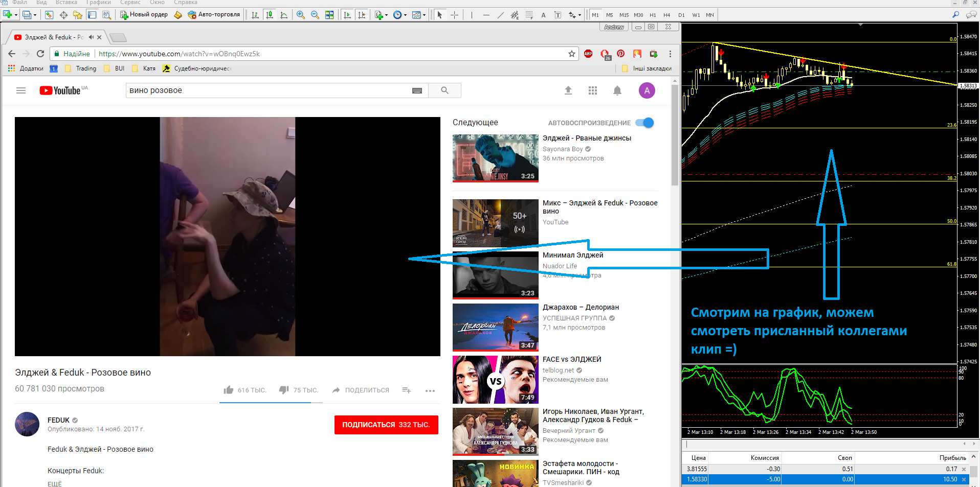The width and height of the screenshot is (980, 487).
Task: Open the Navigator star-folder icon
Action: pyautogui.click(x=78, y=15)
